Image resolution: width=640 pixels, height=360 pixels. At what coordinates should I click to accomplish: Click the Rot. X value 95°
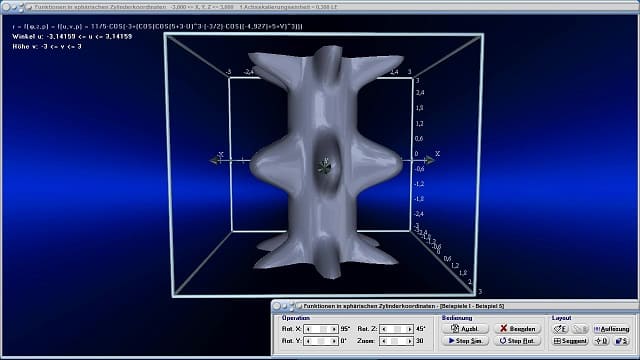345,329
